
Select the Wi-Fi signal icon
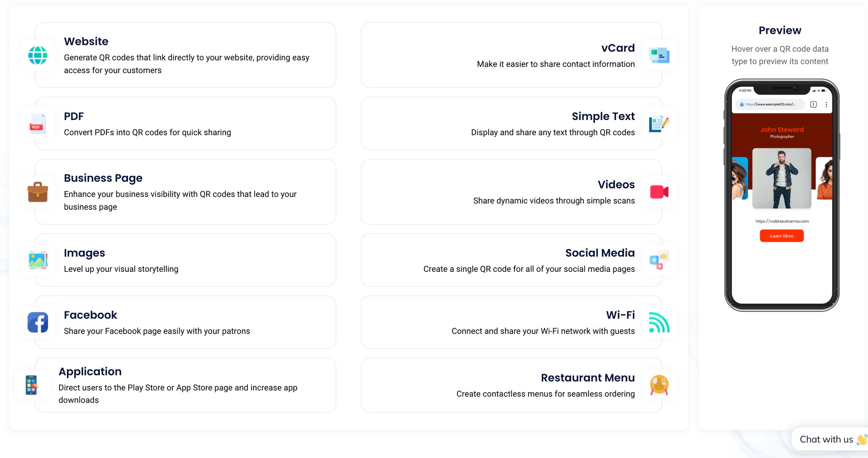click(659, 322)
